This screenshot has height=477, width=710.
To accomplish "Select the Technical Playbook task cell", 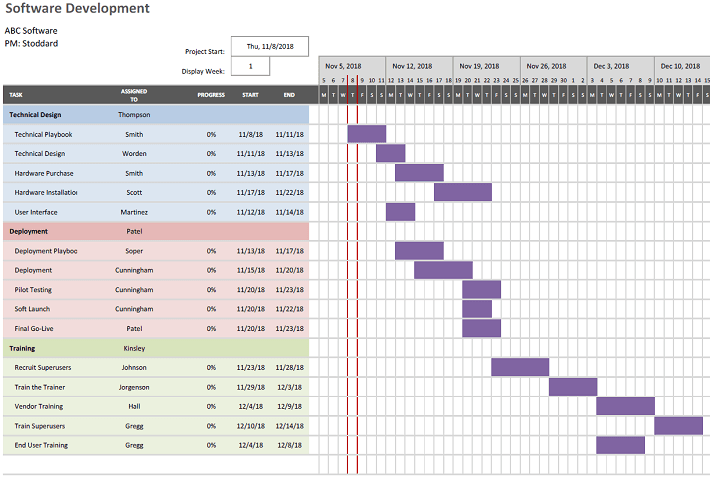I will tap(43, 134).
